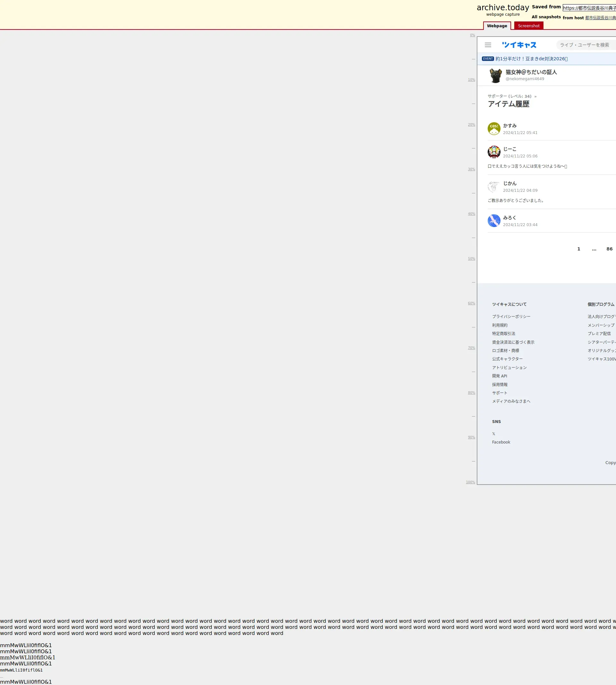Open the Facebook footer link
Viewport: 616px width, 685px height.
coord(501,442)
